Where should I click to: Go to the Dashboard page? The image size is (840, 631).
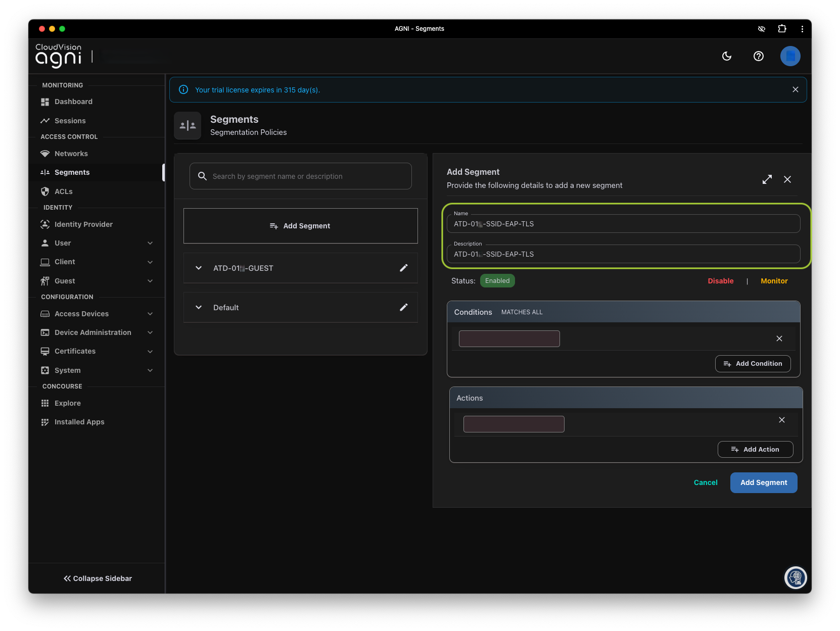[x=73, y=102]
